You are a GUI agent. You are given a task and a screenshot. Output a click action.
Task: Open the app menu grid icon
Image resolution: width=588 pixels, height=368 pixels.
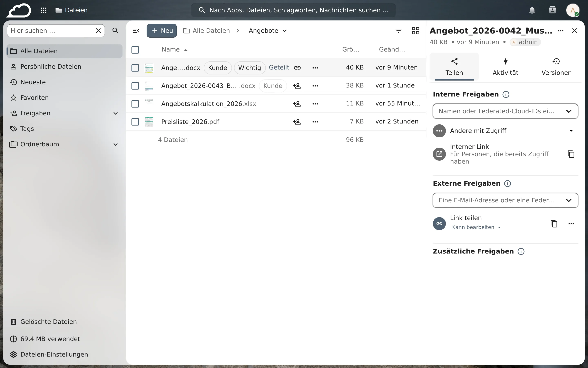[x=44, y=10]
